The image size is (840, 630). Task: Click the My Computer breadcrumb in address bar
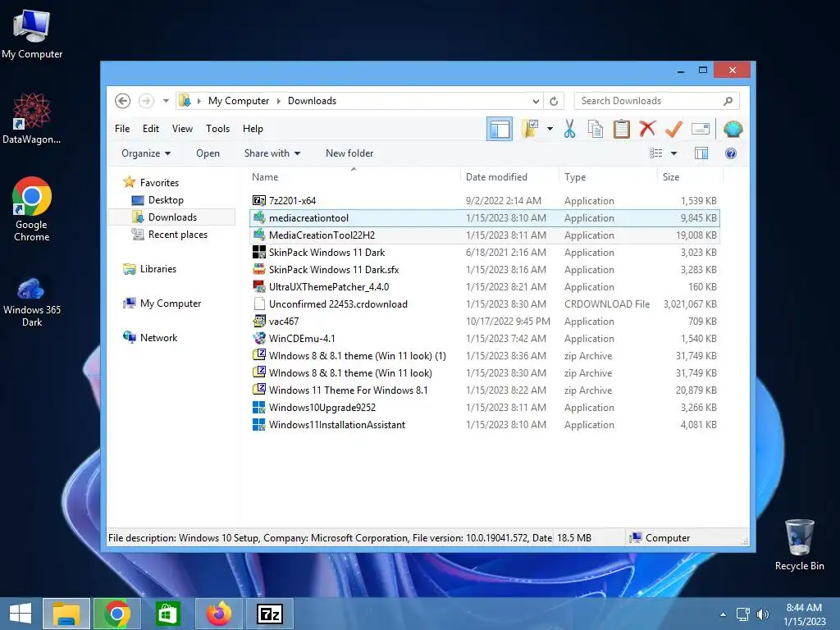239,101
